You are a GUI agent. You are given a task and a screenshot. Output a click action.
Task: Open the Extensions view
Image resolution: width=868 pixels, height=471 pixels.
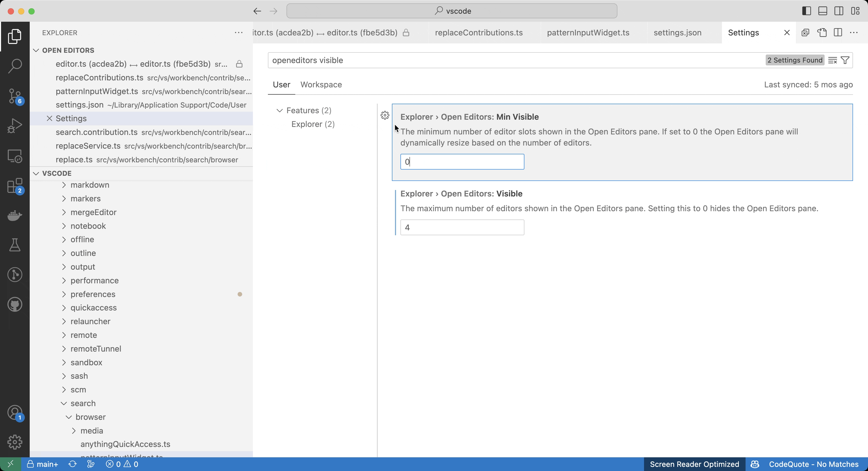pyautogui.click(x=15, y=186)
